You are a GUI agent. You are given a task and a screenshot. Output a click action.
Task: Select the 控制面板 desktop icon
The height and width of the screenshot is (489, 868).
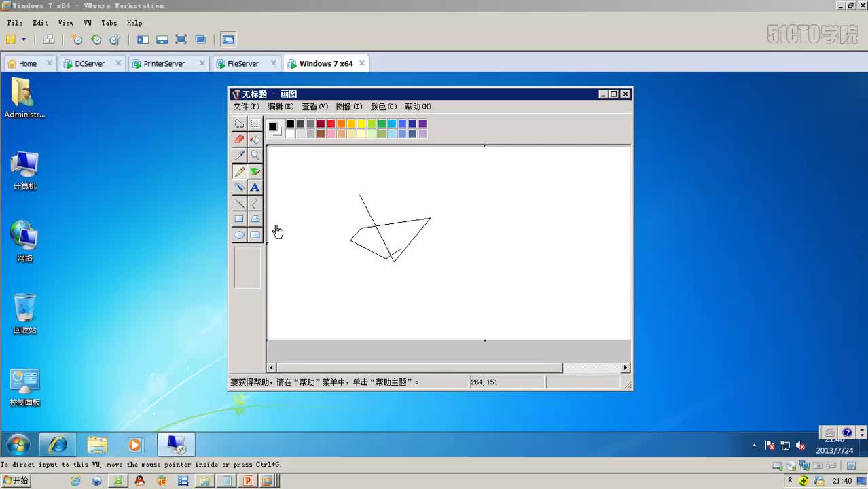click(x=24, y=388)
